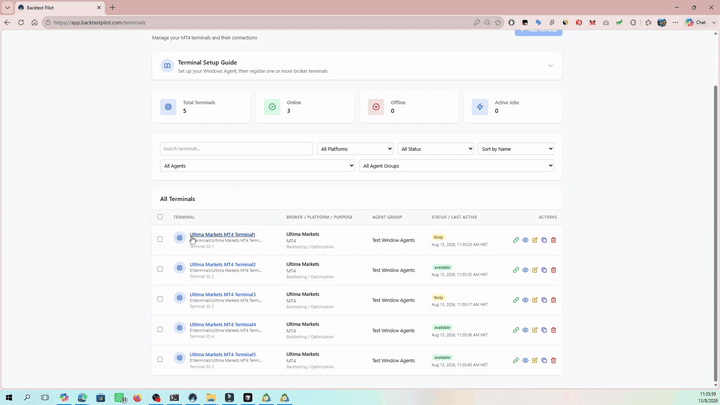Expand the Terminal Setup Guide chevron
The height and width of the screenshot is (405, 720).
[550, 66]
